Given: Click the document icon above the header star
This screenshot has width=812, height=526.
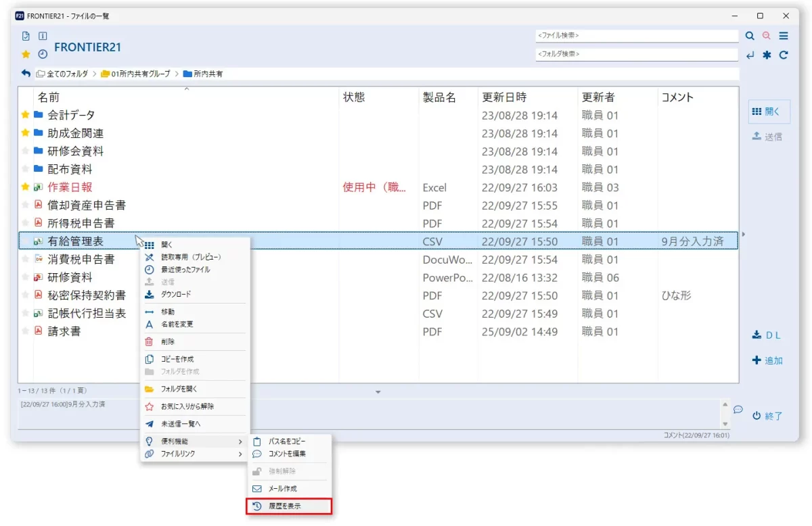Looking at the screenshot, I should [x=26, y=37].
